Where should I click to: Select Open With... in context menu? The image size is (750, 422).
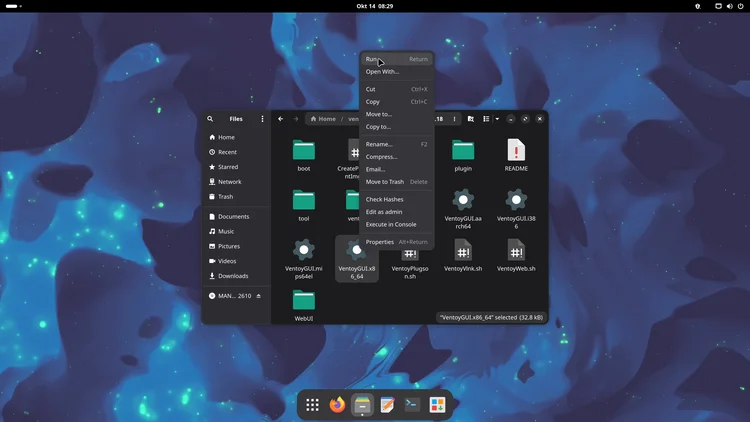[397, 72]
